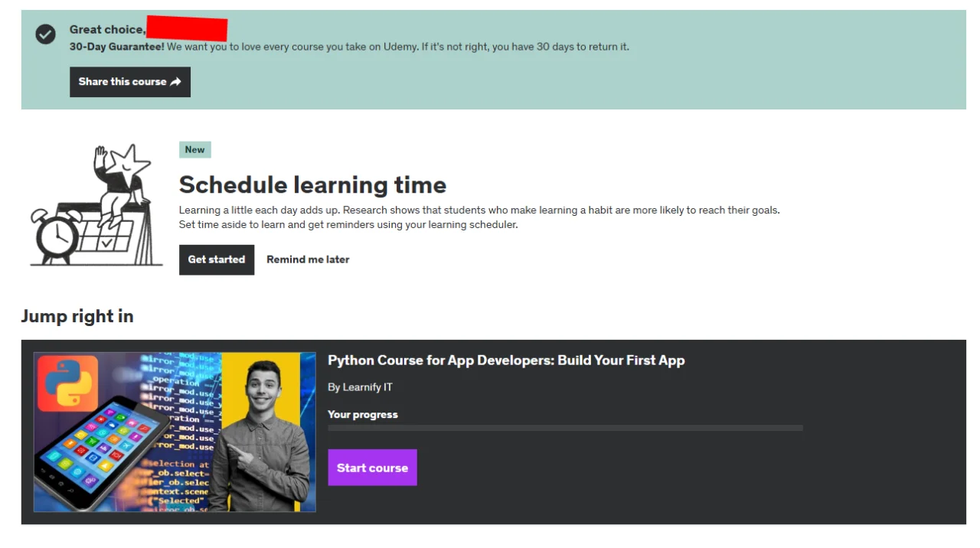Click the 'Your progress' label
The height and width of the screenshot is (548, 980).
[363, 415]
